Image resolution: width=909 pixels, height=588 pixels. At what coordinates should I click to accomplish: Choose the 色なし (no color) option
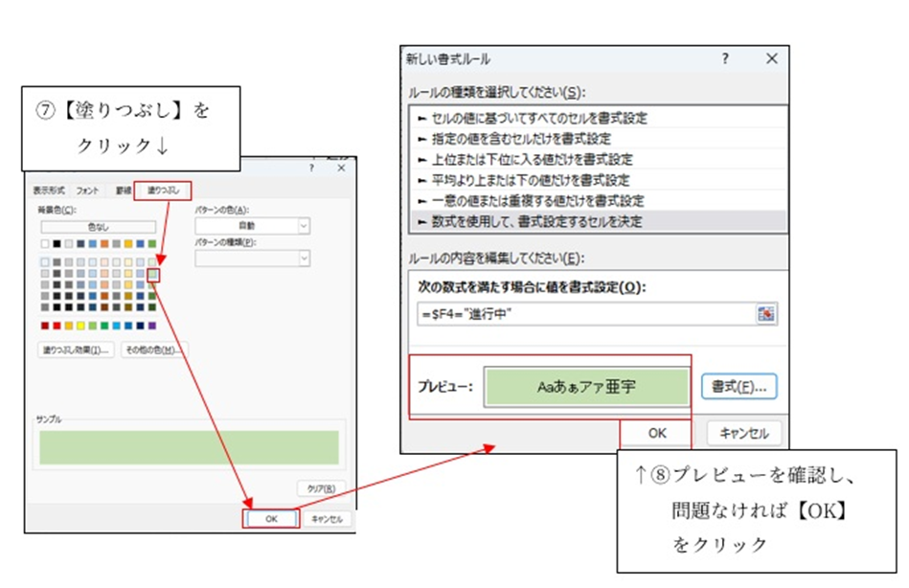click(x=98, y=227)
